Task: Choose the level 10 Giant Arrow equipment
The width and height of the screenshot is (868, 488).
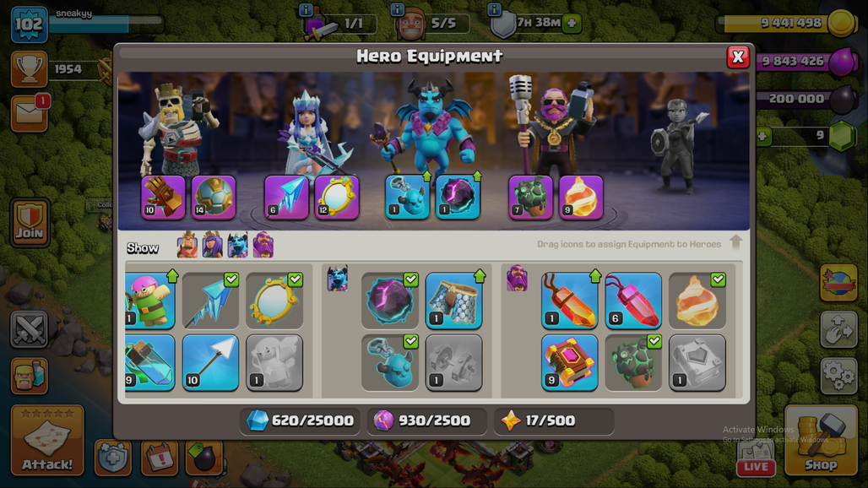Action: [210, 362]
